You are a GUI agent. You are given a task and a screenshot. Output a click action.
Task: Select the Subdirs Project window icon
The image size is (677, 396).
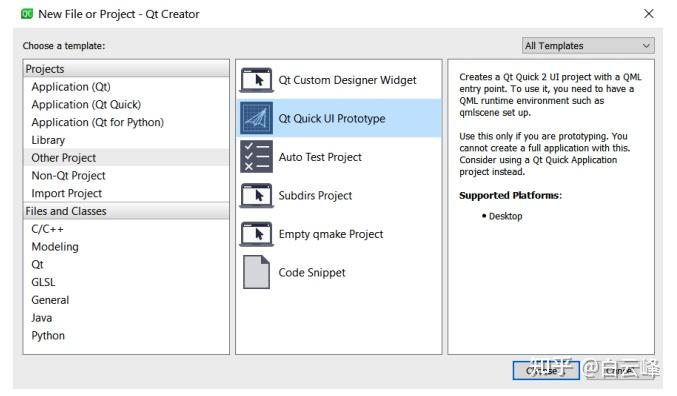pyautogui.click(x=256, y=196)
